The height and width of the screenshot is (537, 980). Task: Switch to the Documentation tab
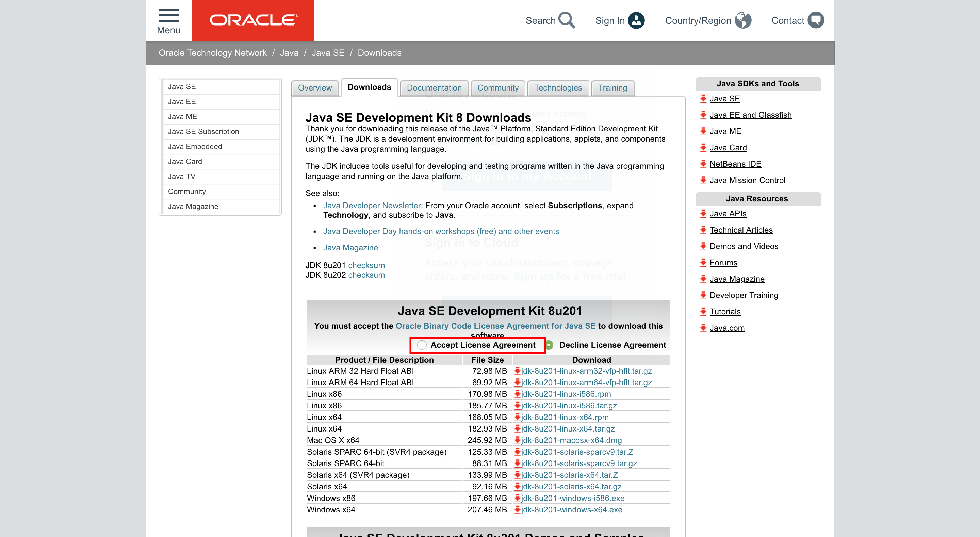click(x=435, y=87)
